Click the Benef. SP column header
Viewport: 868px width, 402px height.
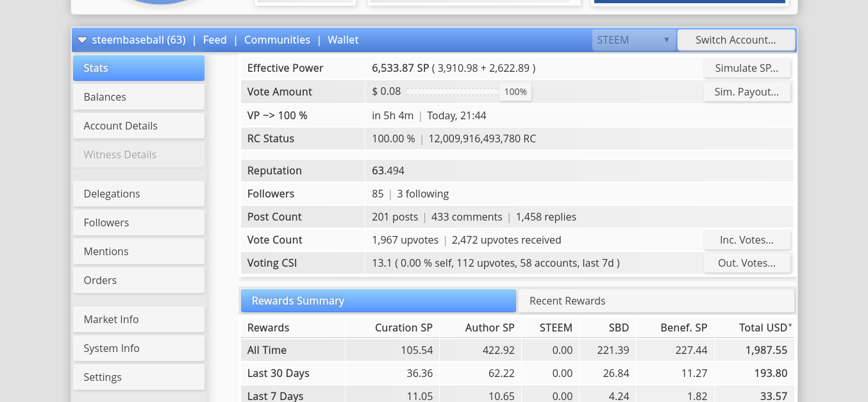(684, 328)
